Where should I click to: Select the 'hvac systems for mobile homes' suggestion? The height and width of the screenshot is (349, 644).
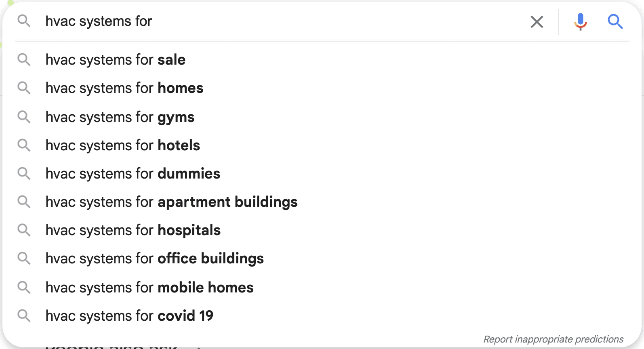point(149,287)
